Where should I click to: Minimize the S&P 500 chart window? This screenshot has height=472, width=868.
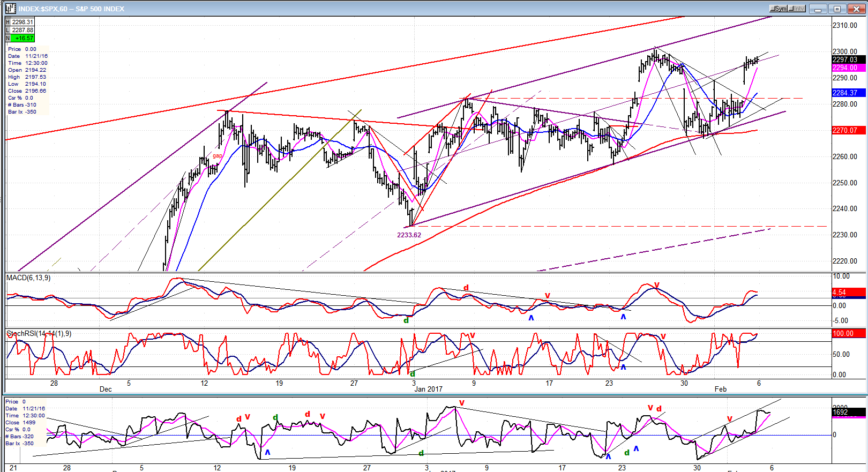[818, 9]
